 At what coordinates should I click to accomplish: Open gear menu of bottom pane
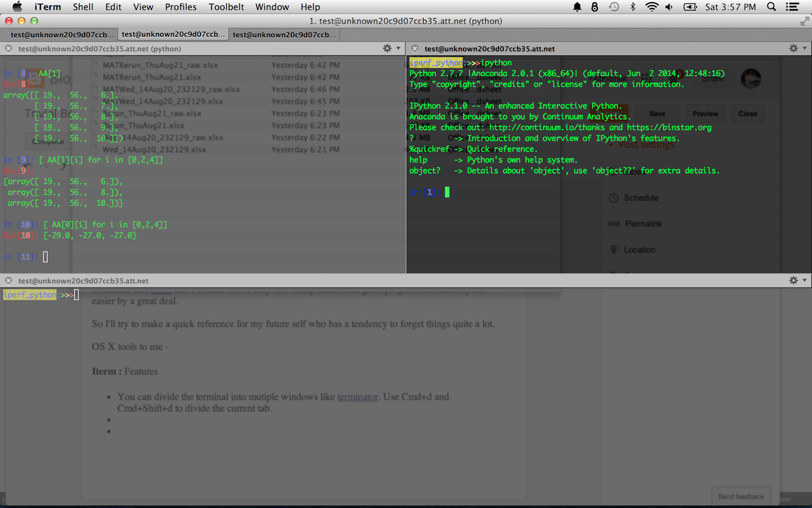click(797, 280)
